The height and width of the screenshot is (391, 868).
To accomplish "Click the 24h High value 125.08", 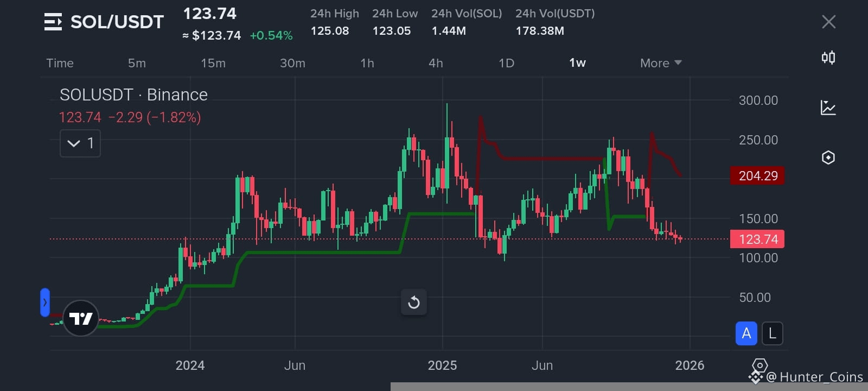I will coord(330,31).
